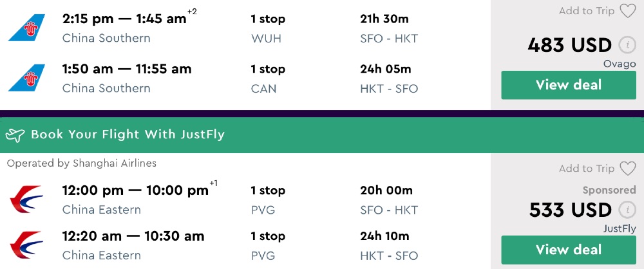Image resolution: width=644 pixels, height=269 pixels.
Task: Click the China Eastern logo on the 12:20 am flight
Action: coord(26,245)
